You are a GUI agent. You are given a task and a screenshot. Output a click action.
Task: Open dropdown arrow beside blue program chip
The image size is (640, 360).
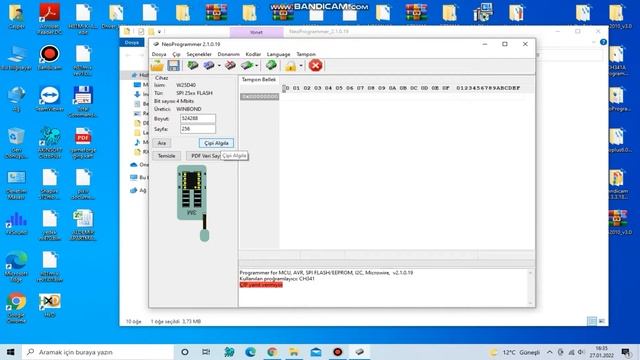tap(219, 66)
